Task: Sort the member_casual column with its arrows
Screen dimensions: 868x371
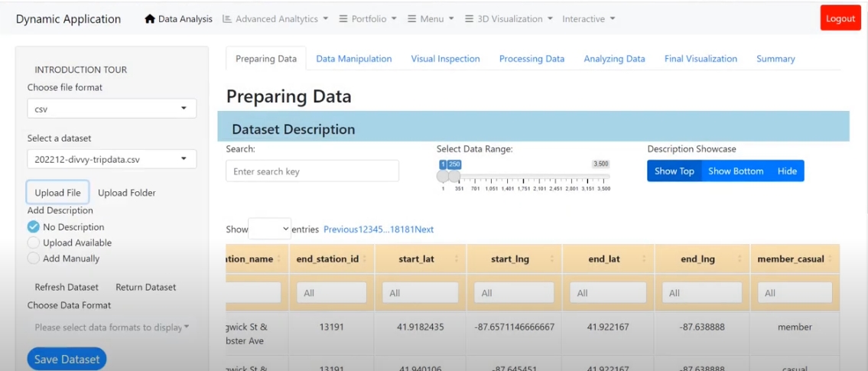Action: click(x=831, y=259)
